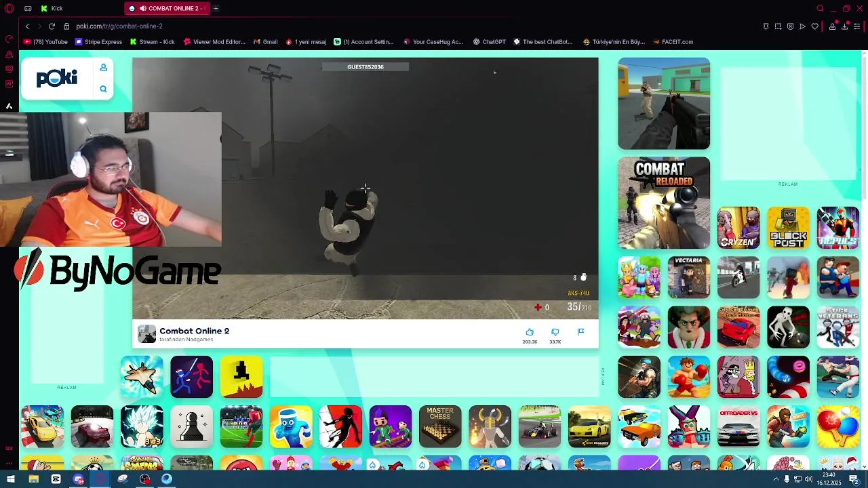Open the Offroader V5 game thumbnail
The image size is (868, 488).
738,426
